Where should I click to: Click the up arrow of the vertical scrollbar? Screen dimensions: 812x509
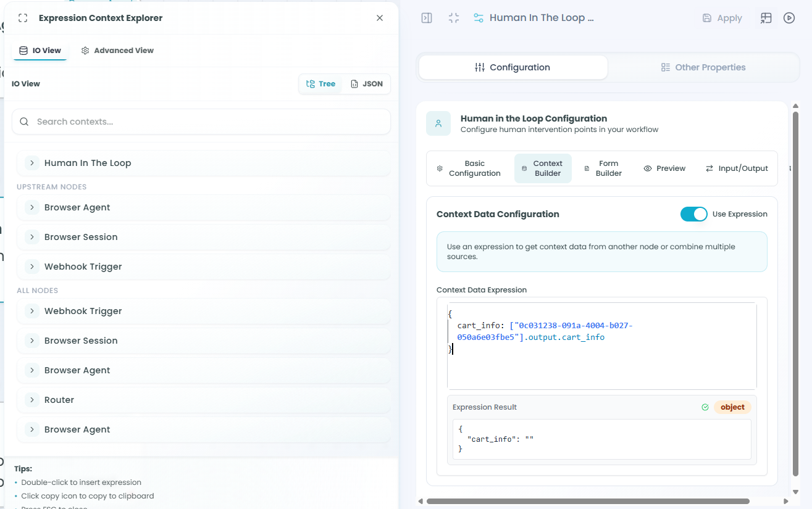(x=796, y=107)
